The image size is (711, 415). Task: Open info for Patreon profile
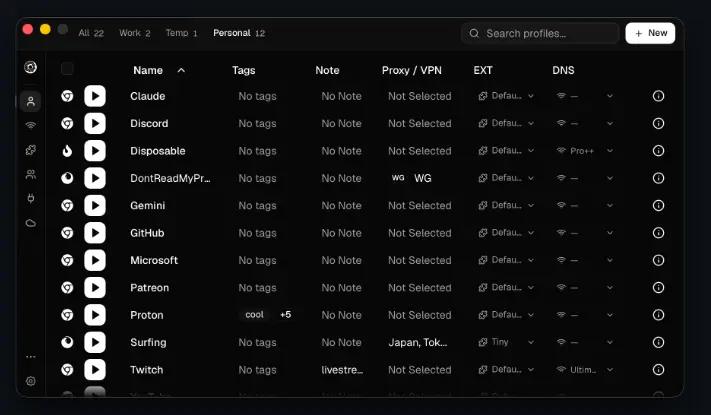[x=658, y=288]
